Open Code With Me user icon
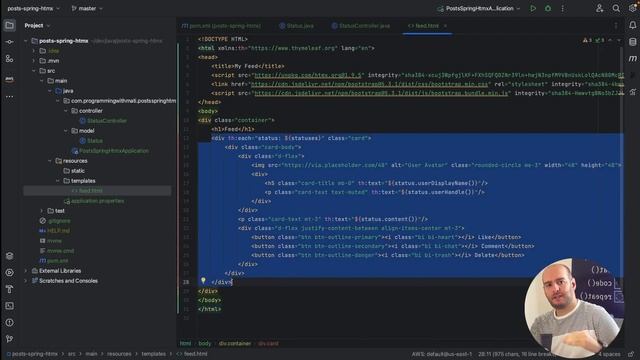This screenshot has width=640, height=360. click(x=599, y=8)
